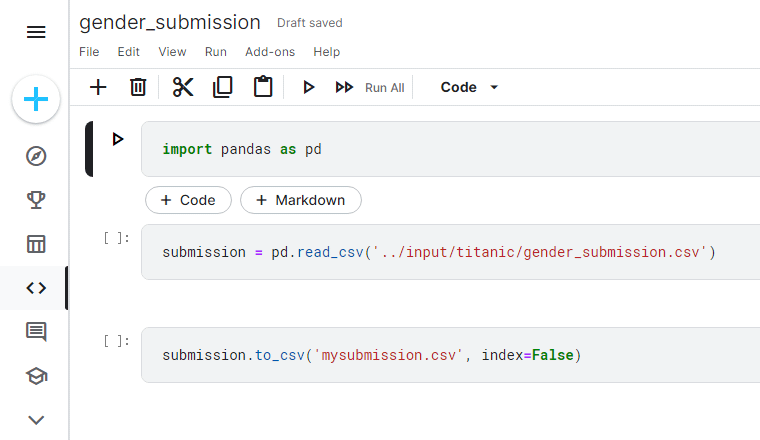
Task: Add a new cell with toolbar plus
Action: 98,87
